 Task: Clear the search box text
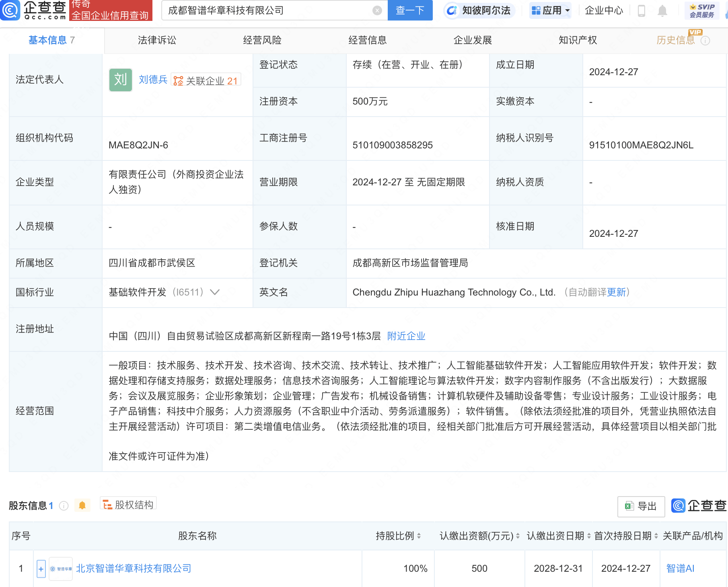pyautogui.click(x=377, y=10)
